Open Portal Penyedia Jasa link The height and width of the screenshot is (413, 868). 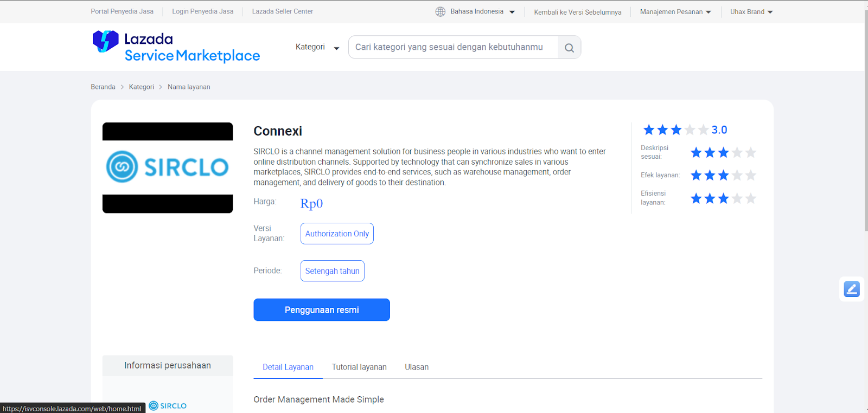(x=122, y=11)
